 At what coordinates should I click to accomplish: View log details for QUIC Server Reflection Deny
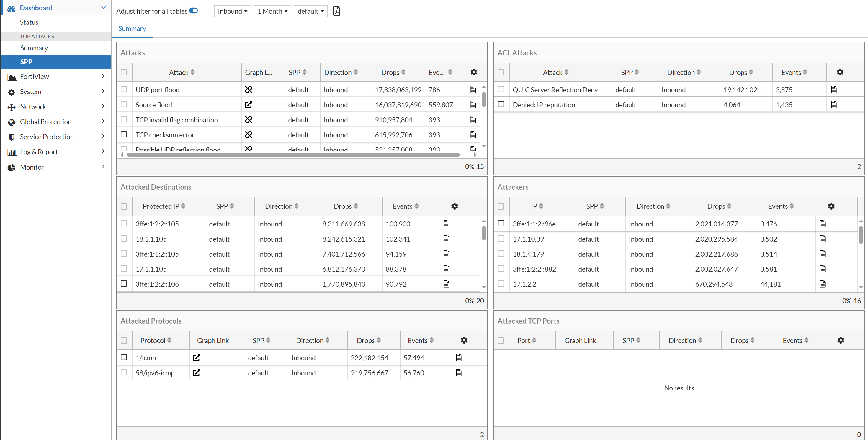(834, 89)
